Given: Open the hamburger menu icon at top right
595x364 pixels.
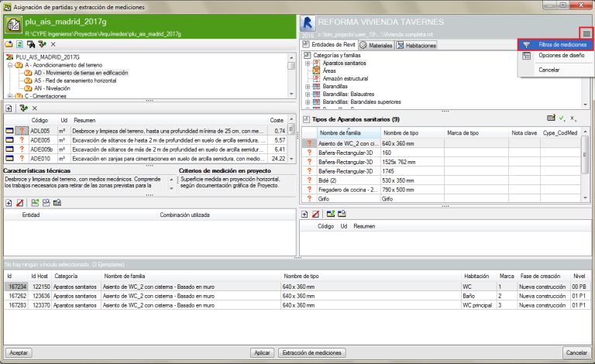Looking at the screenshot, I should pyautogui.click(x=586, y=34).
